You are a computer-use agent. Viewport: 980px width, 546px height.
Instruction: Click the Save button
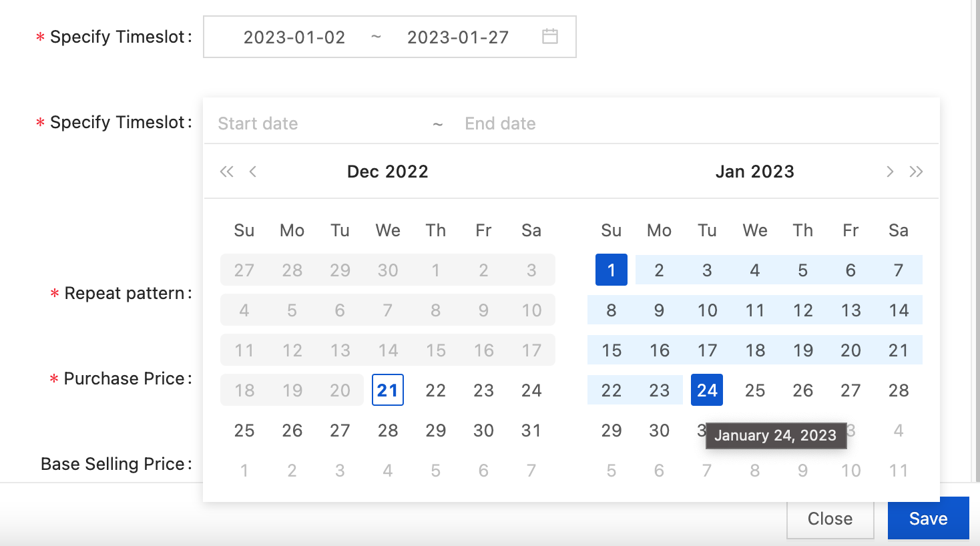click(928, 518)
